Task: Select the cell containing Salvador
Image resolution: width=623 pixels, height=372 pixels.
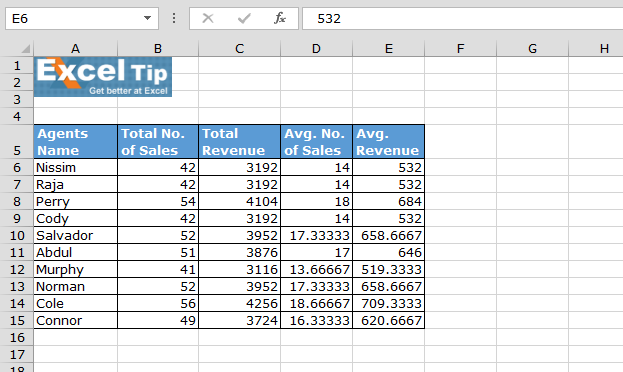Action: click(75, 235)
